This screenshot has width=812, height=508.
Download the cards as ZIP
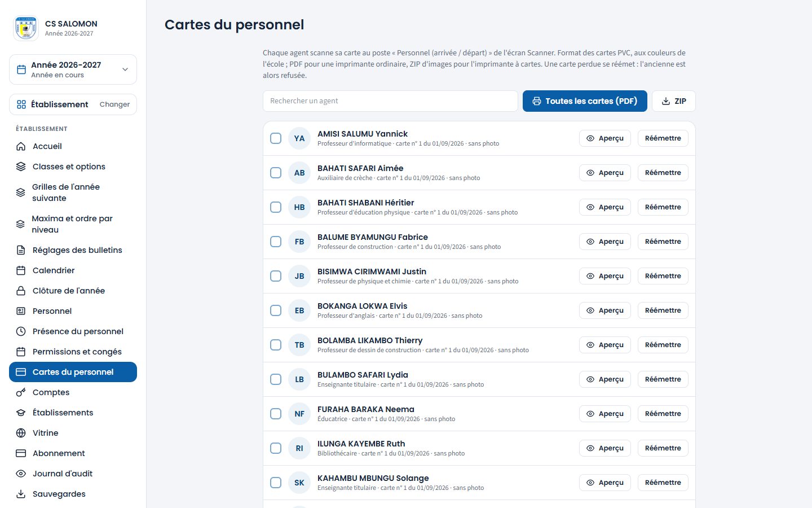674,101
